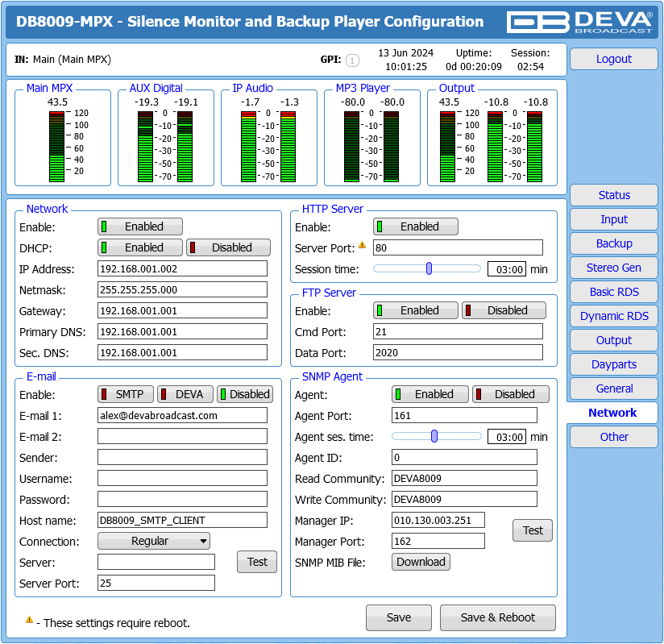
Task: Download the SNMP MIB File
Action: pos(421,562)
